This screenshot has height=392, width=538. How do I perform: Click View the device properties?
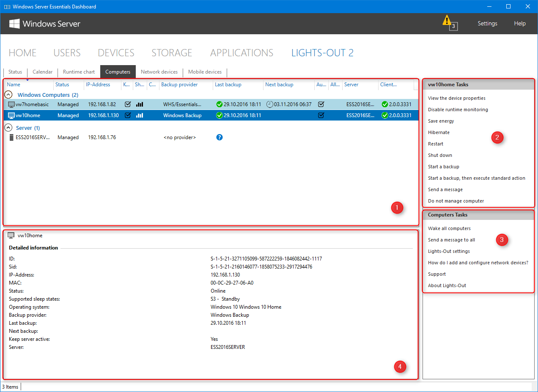click(x=457, y=98)
